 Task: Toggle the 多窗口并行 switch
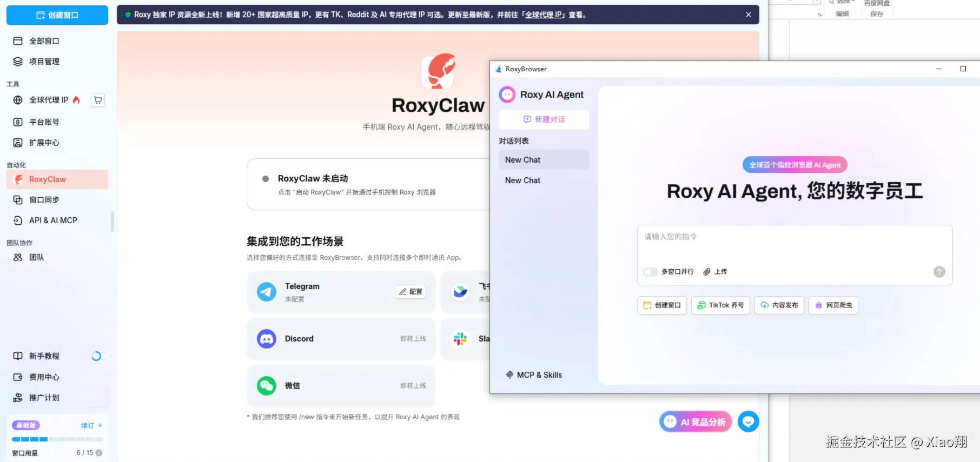pos(651,272)
